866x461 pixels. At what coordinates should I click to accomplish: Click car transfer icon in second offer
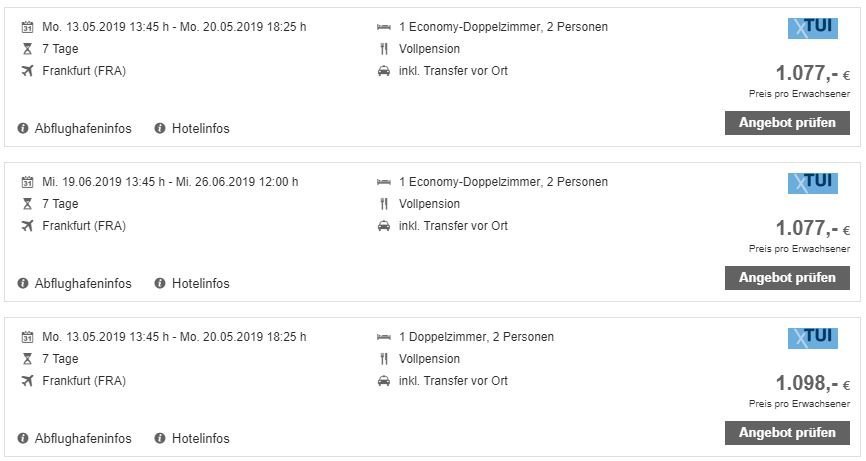tap(384, 226)
